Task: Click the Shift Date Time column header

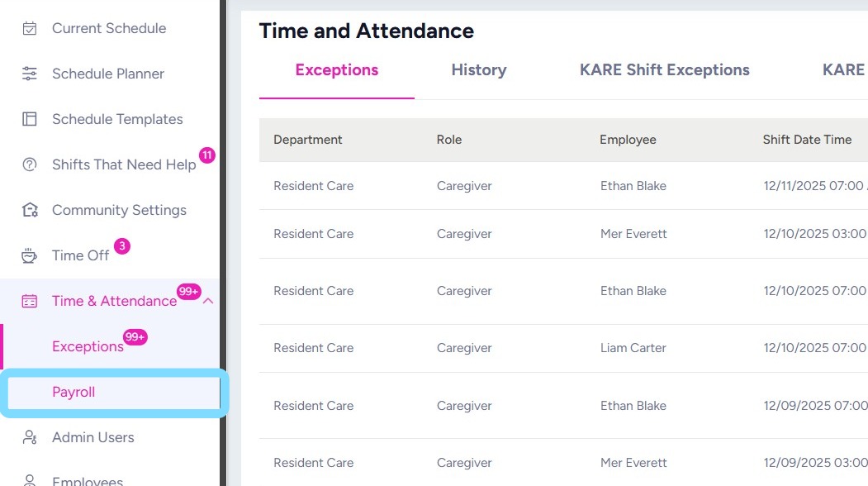Action: click(807, 140)
